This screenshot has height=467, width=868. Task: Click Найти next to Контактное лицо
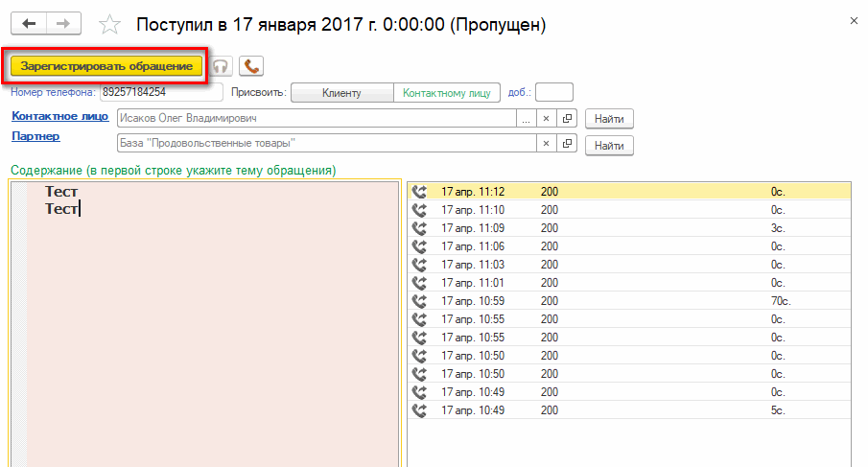(609, 119)
